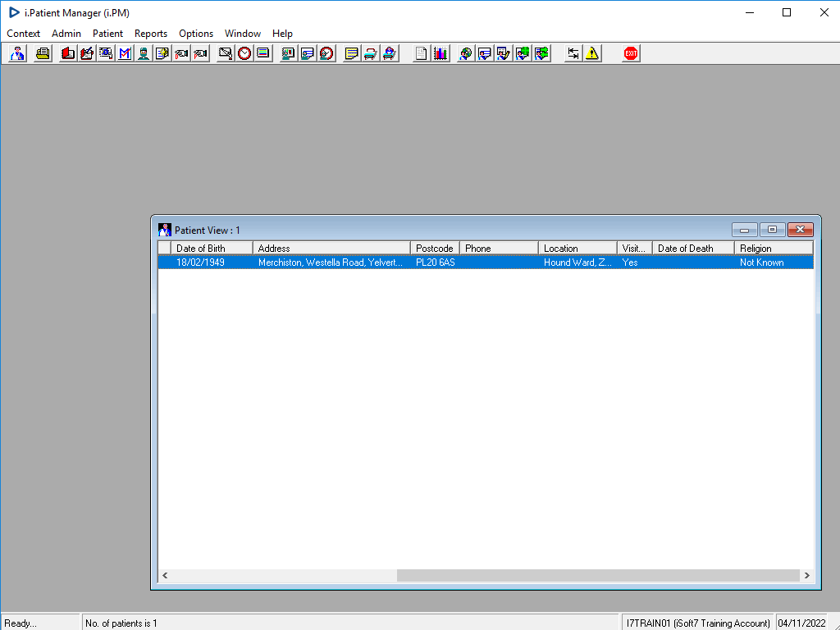
Task: Sort by Date of Birth column header
Action: point(212,248)
